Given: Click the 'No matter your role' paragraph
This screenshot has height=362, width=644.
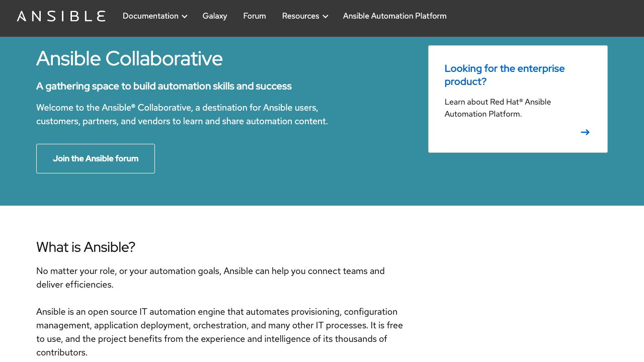Looking at the screenshot, I should (x=210, y=278).
